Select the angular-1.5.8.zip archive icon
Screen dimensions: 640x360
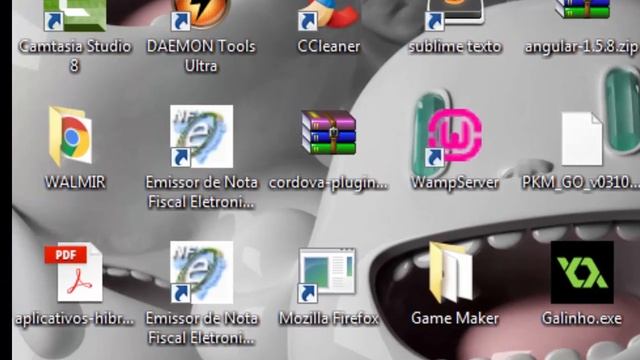(582, 9)
